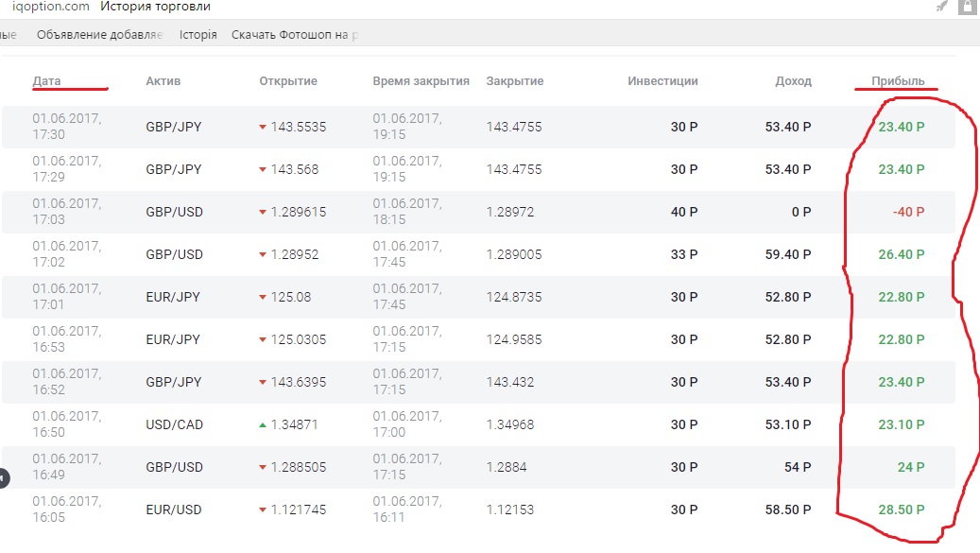
Task: Select the USD/CAD asset cell
Action: (175, 424)
